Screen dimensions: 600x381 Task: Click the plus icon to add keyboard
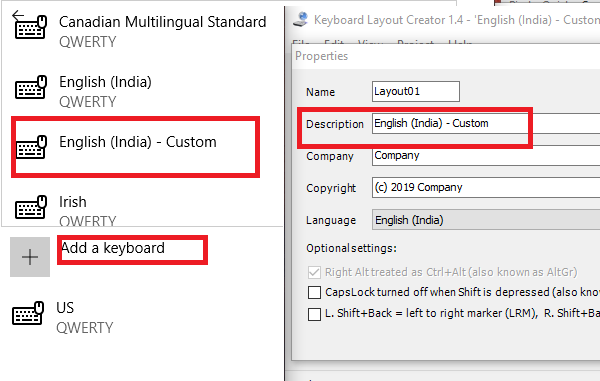tap(30, 257)
